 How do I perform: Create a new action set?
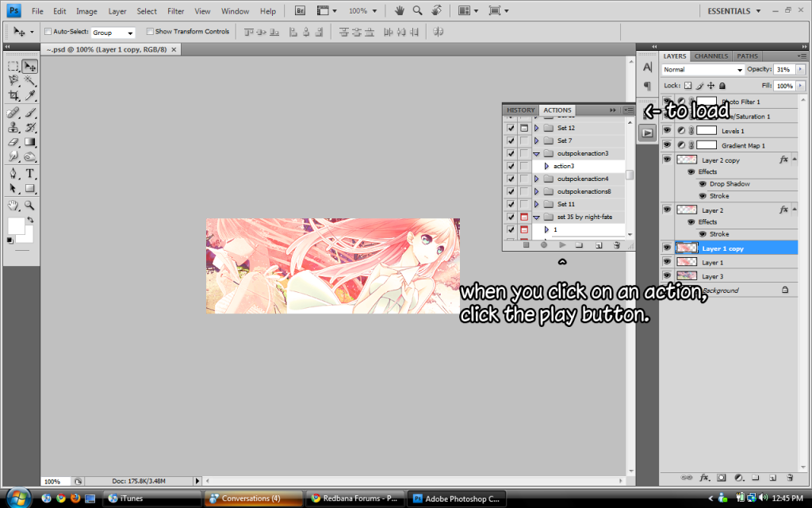tap(579, 245)
